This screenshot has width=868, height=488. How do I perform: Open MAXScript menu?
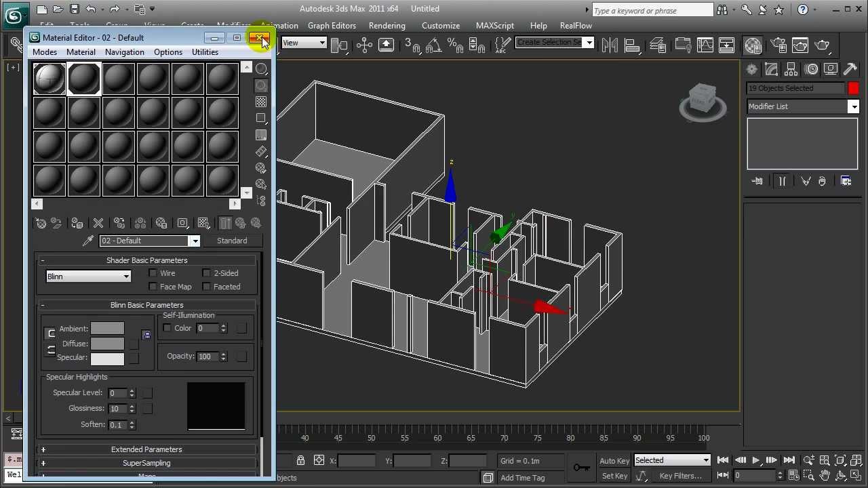[495, 26]
